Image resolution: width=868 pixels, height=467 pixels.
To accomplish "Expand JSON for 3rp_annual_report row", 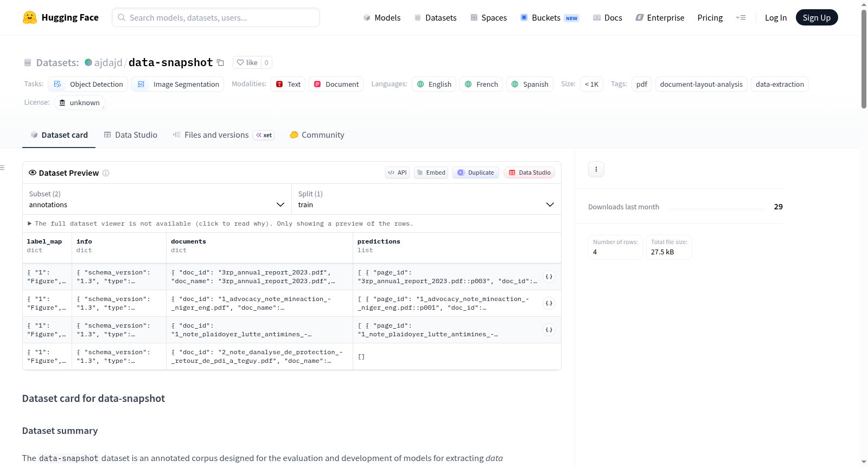I will (x=549, y=277).
